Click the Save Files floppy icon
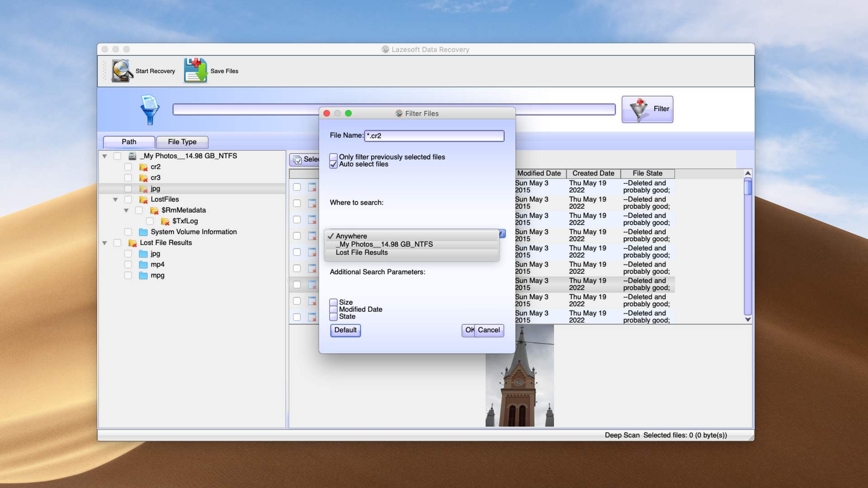The image size is (868, 488). click(x=195, y=70)
